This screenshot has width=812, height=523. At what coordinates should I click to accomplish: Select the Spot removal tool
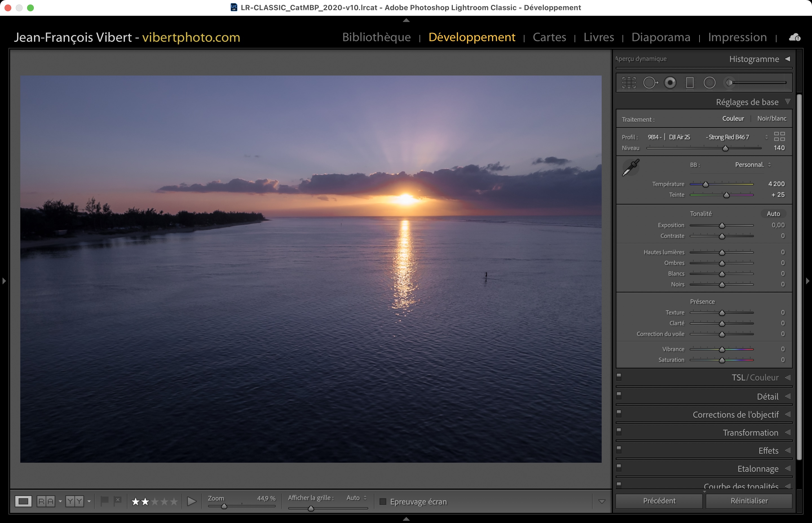650,83
